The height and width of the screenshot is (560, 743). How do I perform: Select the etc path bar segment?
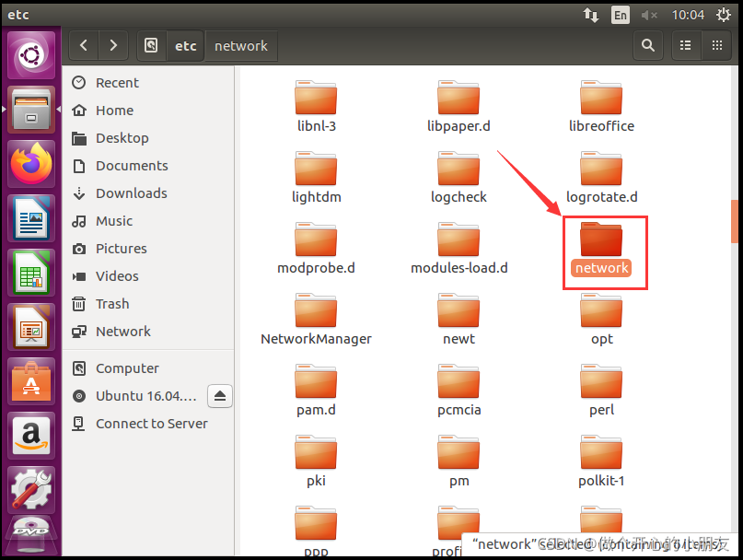[185, 45]
